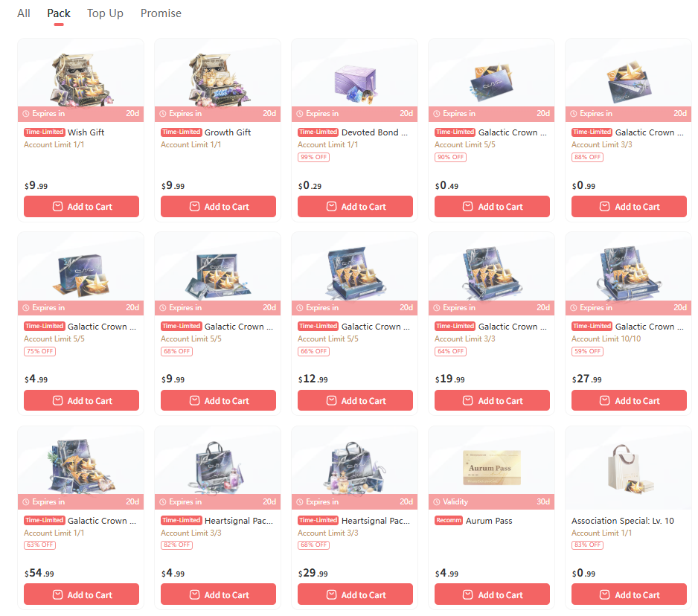This screenshot has height=616, width=698.
Task: Switch to the All tab
Action: tap(24, 13)
